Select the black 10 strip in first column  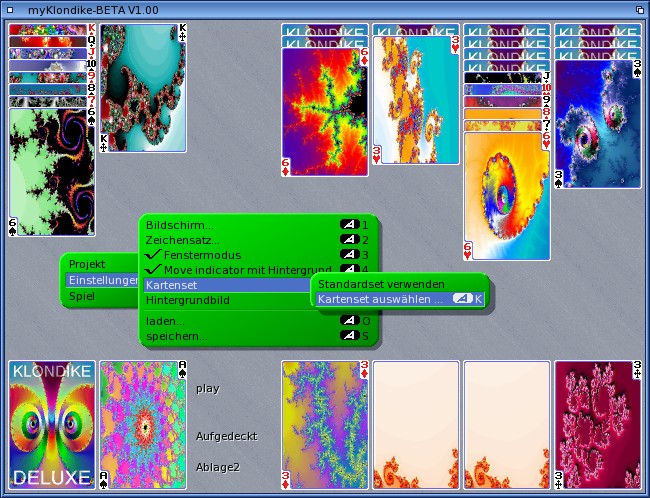click(52, 66)
